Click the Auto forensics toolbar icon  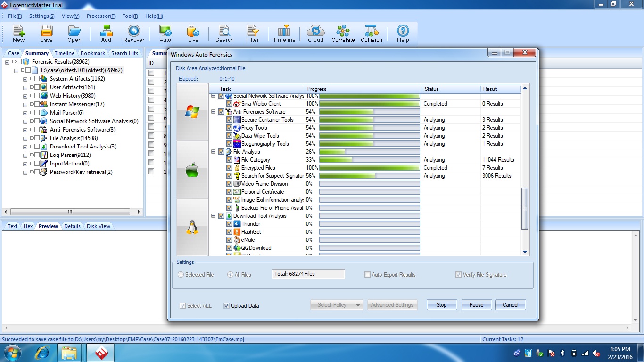[x=165, y=31]
